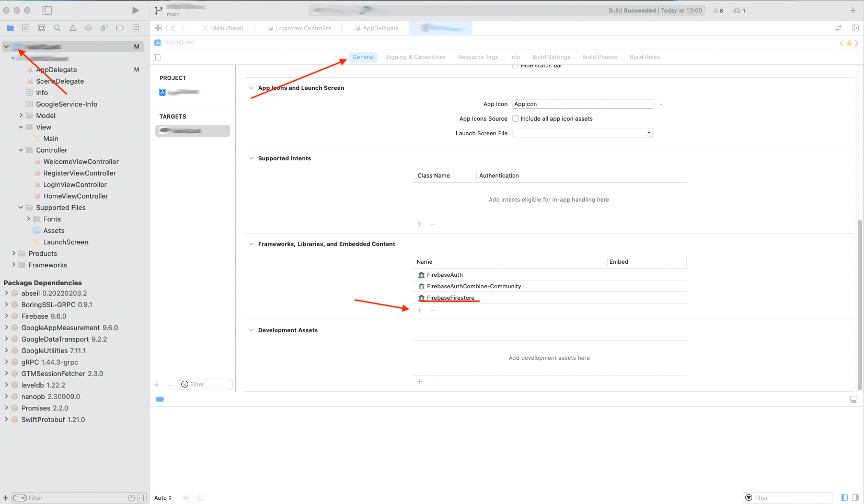Click the plus icon beside App Icon field
Image resolution: width=864 pixels, height=504 pixels.
click(661, 104)
